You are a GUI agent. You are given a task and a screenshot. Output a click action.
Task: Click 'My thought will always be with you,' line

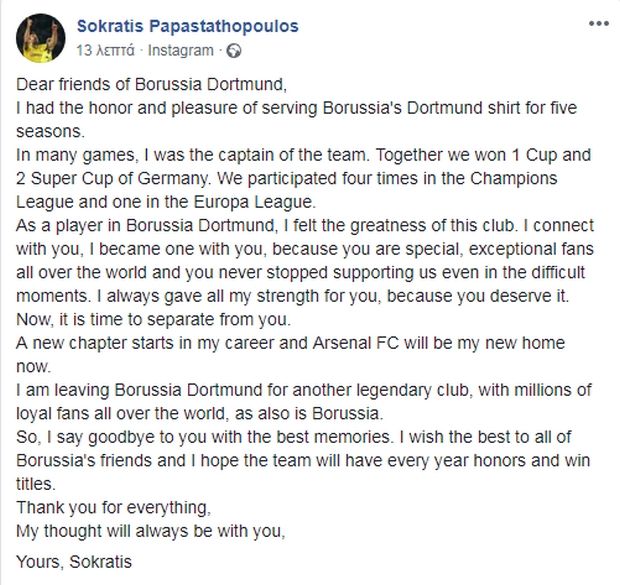pyautogui.click(x=151, y=531)
